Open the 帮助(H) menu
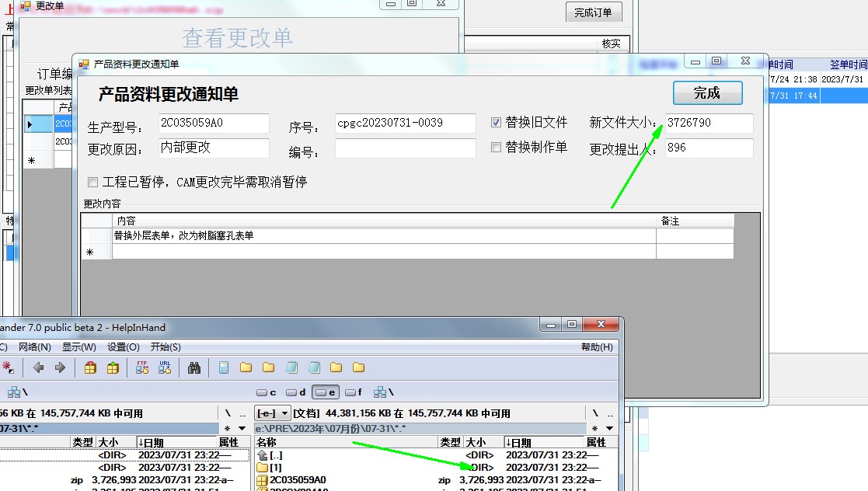Screen dimensions: 868x491 [x=597, y=347]
